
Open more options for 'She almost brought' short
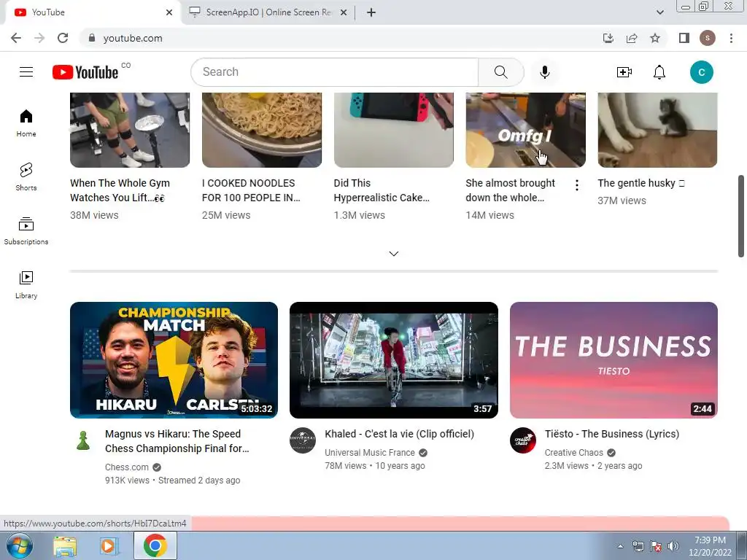tap(577, 185)
